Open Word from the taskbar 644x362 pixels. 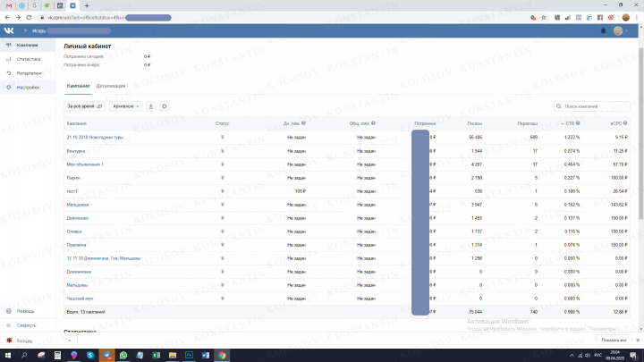[206, 356]
